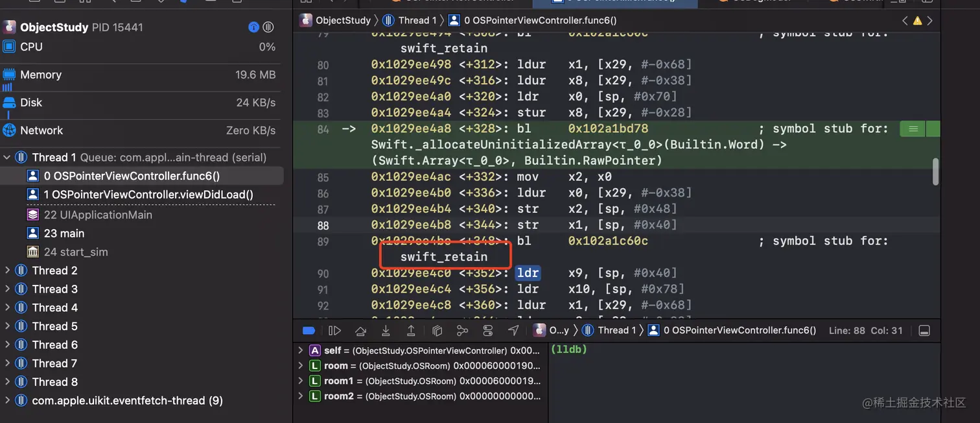Expand Thread 8 in debug navigator
Viewport: 980px width, 423px height.
[x=7, y=382]
